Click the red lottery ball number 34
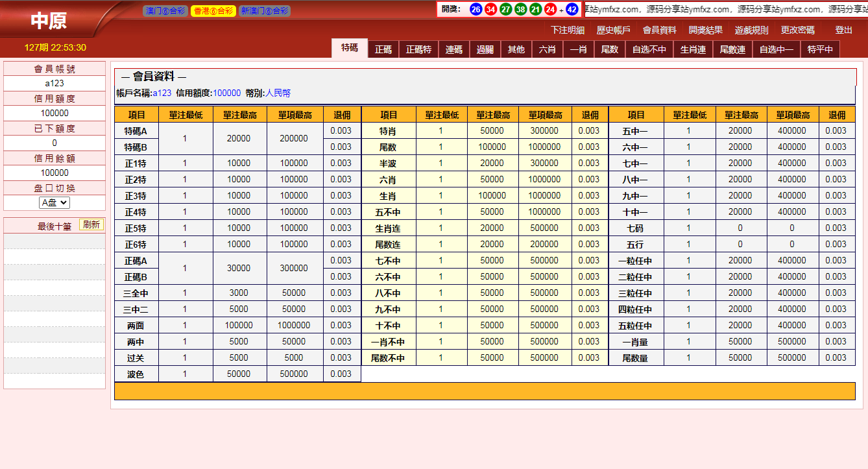Image resolution: width=868 pixels, height=469 pixels. pos(491,9)
